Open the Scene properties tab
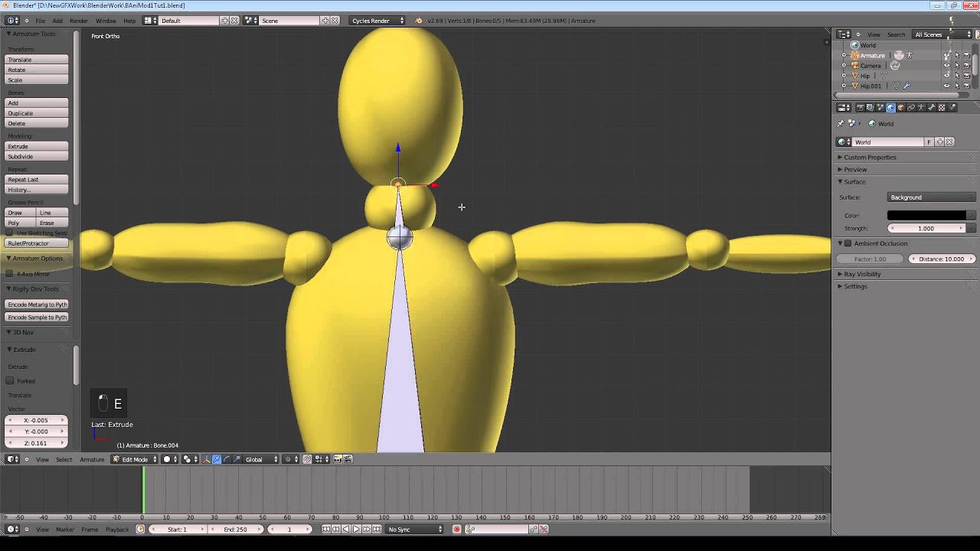Viewport: 980px width, 551px height. pos(880,108)
